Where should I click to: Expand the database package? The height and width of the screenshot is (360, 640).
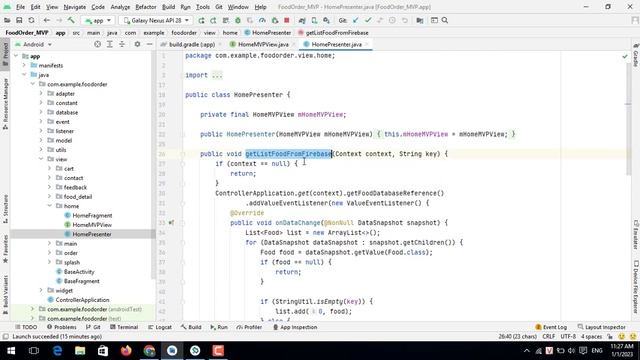tap(41, 112)
